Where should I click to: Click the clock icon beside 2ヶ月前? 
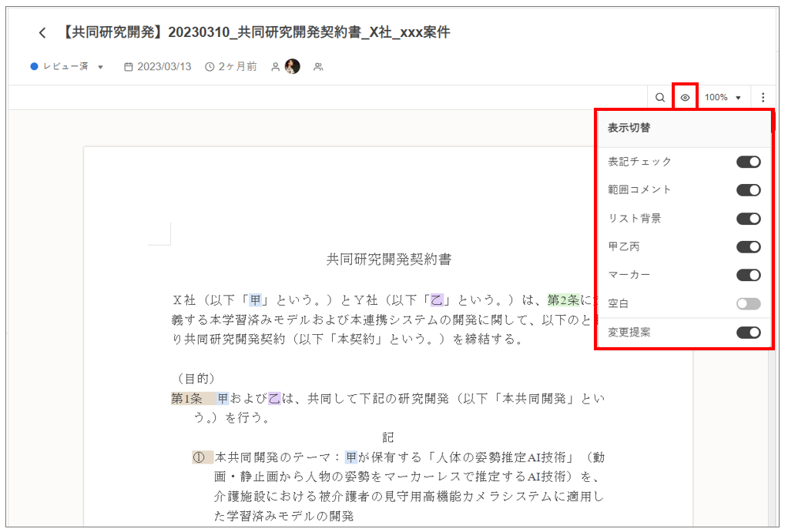point(210,67)
